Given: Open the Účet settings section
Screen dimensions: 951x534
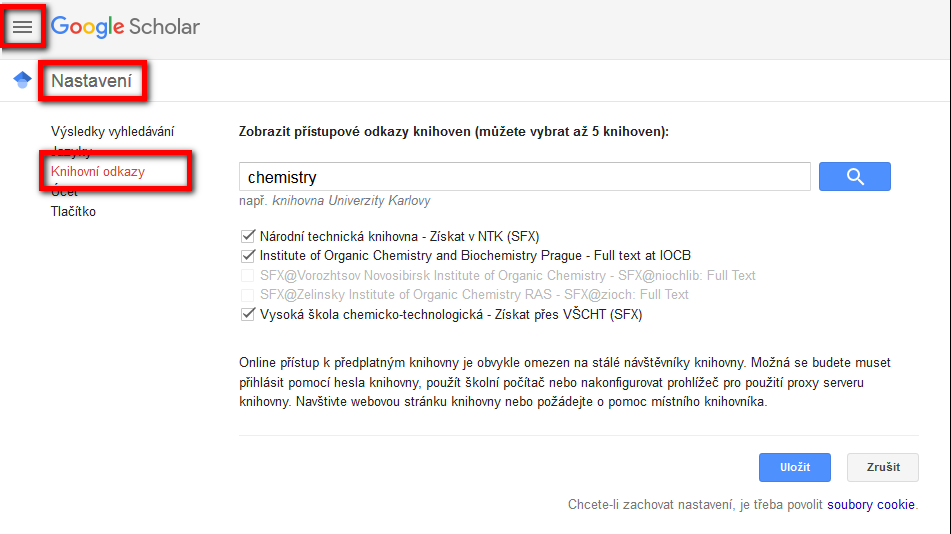Looking at the screenshot, I should 64,192.
